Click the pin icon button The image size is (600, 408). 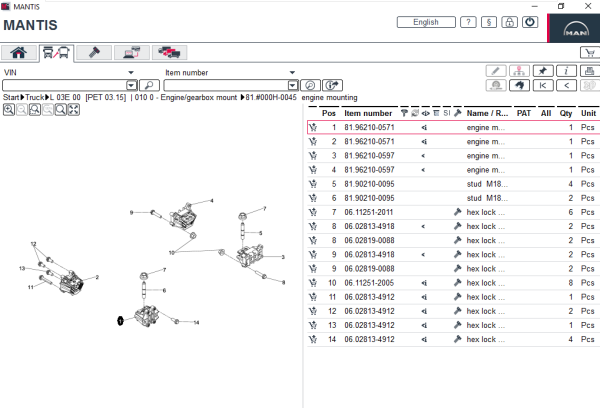(x=543, y=71)
